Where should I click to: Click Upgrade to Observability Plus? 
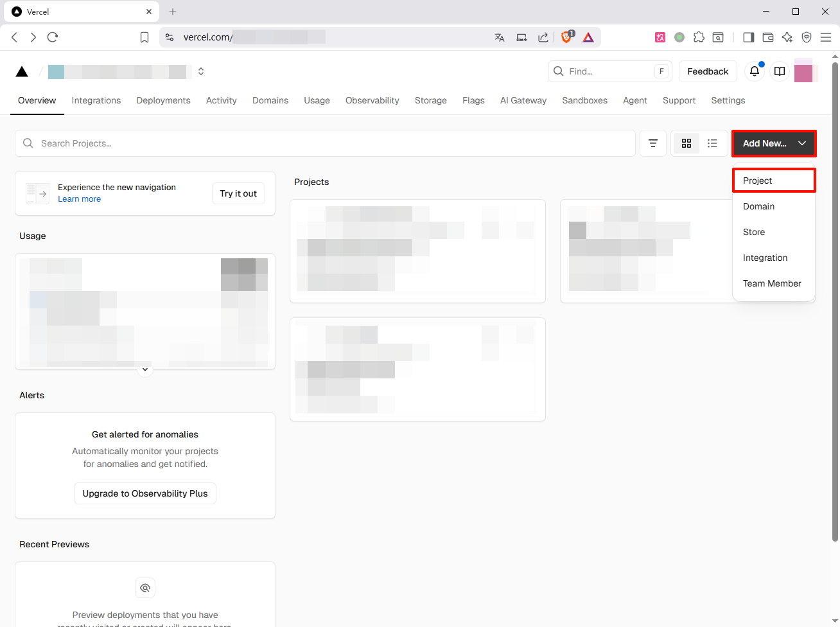145,493
